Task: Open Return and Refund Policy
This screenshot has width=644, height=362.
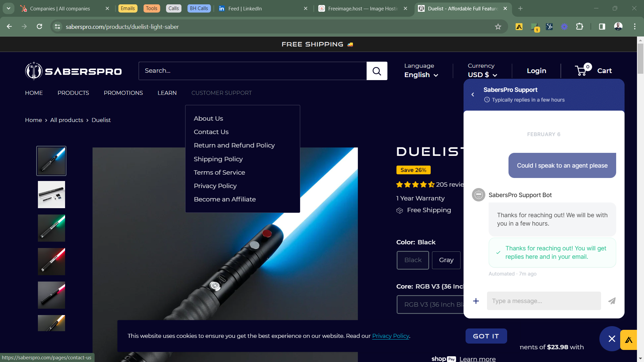Action: click(234, 145)
